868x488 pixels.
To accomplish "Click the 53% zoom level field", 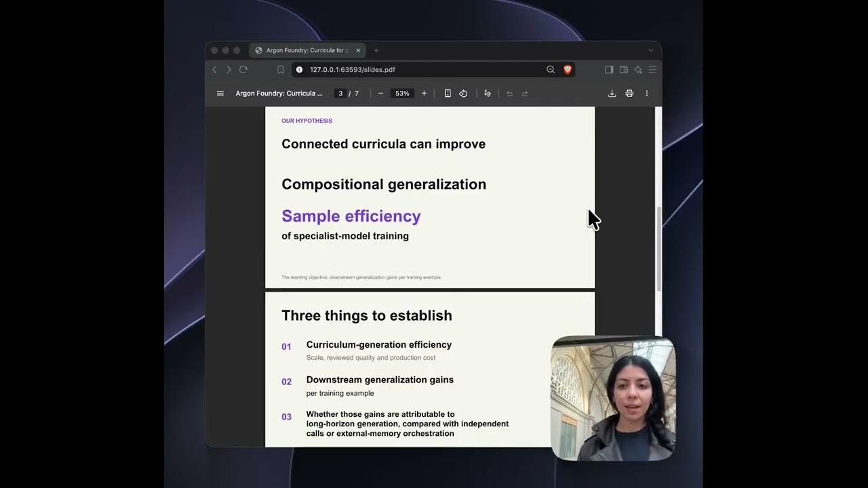I will [x=402, y=94].
